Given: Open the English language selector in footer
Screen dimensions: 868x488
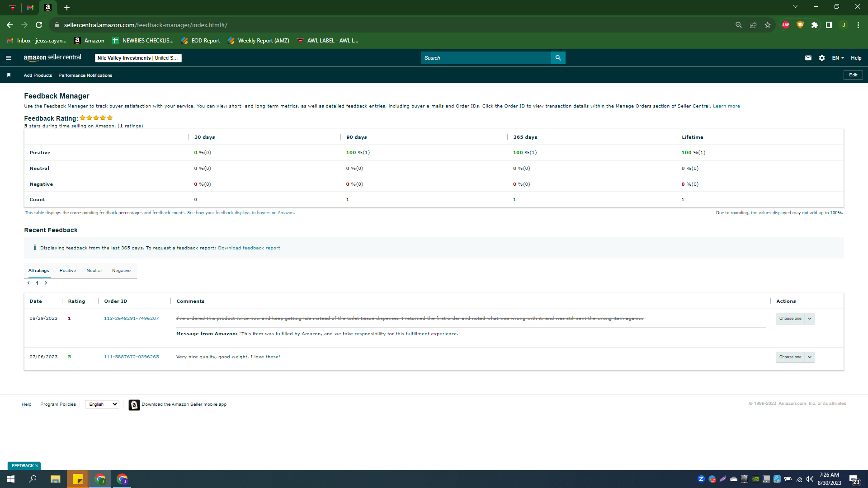Looking at the screenshot, I should 102,404.
